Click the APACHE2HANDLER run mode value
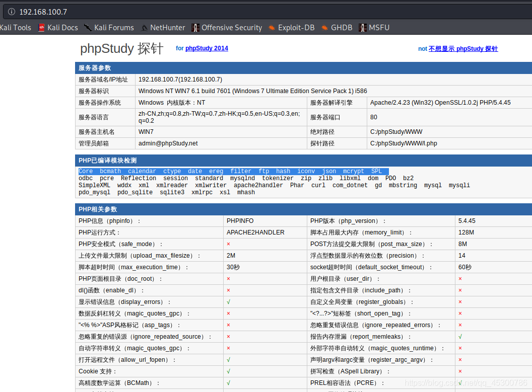This screenshot has width=532, height=392. pos(255,232)
